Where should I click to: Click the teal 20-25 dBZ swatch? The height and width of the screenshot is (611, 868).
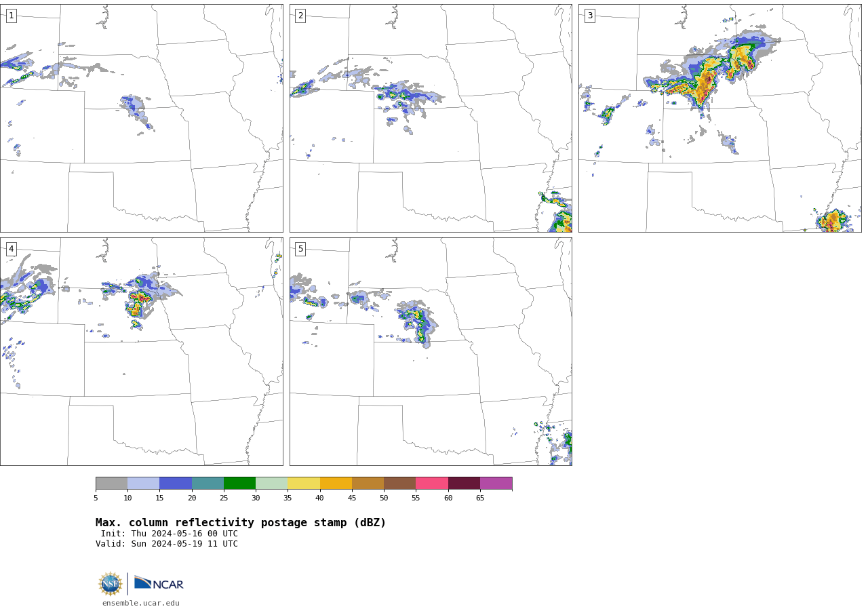208,483
